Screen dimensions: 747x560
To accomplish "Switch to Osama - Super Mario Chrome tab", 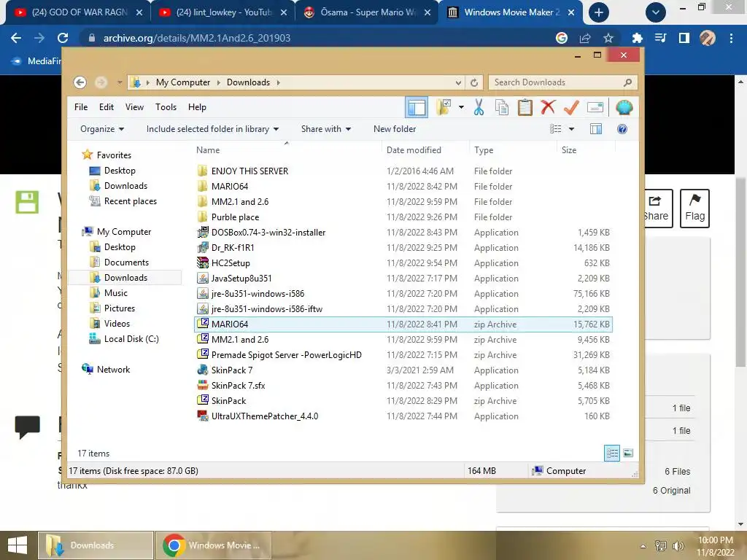I will 367,12.
